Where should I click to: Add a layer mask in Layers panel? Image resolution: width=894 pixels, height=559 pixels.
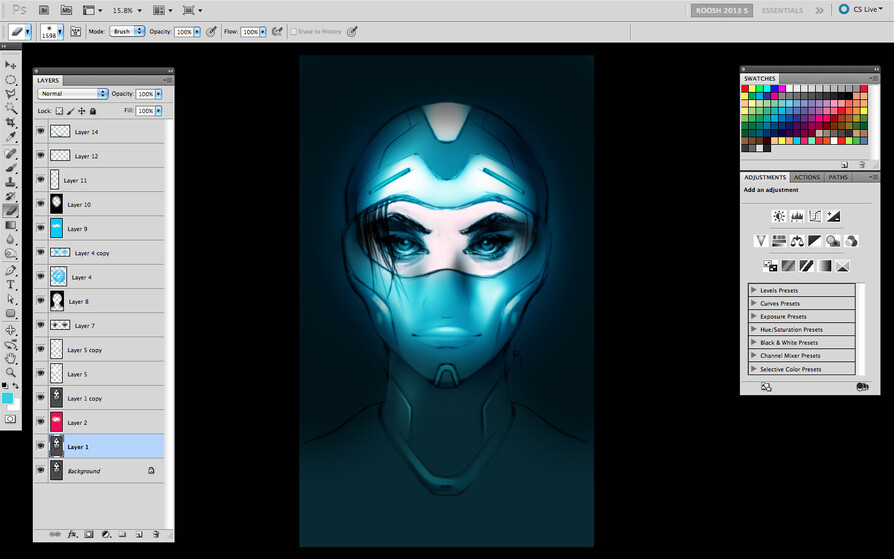pyautogui.click(x=89, y=534)
